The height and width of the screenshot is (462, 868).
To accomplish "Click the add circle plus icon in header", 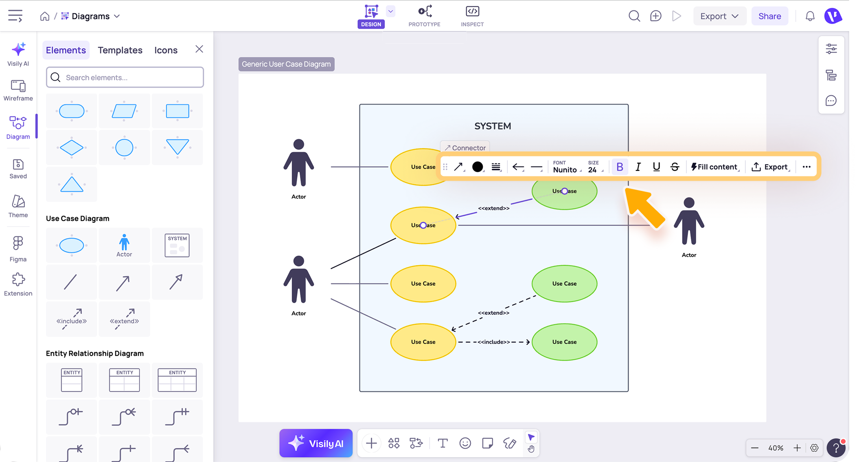I will [656, 16].
